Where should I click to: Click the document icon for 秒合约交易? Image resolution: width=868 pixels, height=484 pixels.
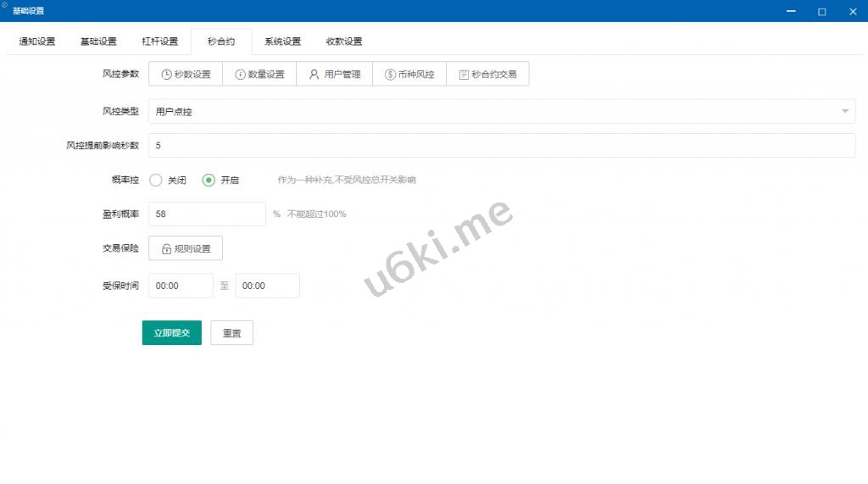464,75
